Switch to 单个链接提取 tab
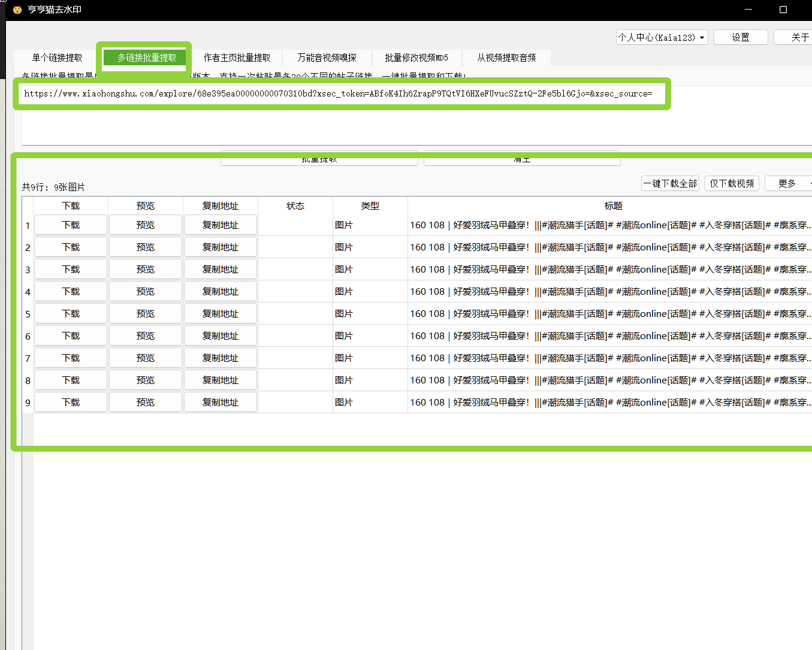This screenshot has height=650, width=812. (x=57, y=58)
